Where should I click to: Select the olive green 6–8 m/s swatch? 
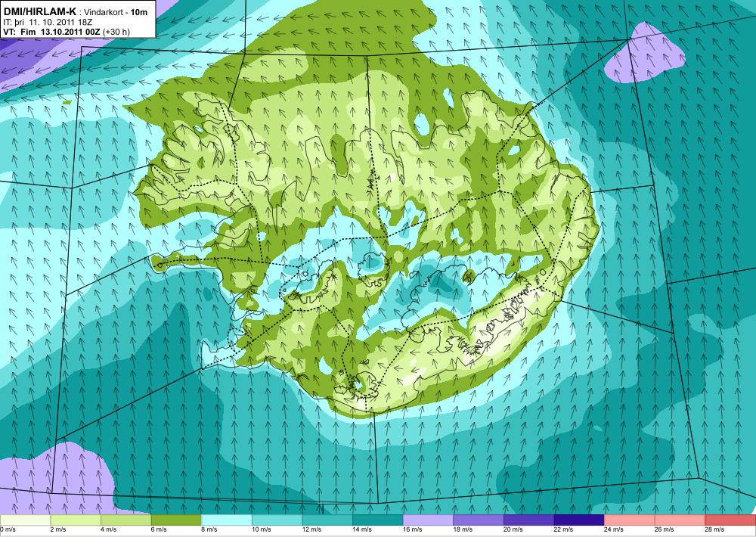coord(176,520)
